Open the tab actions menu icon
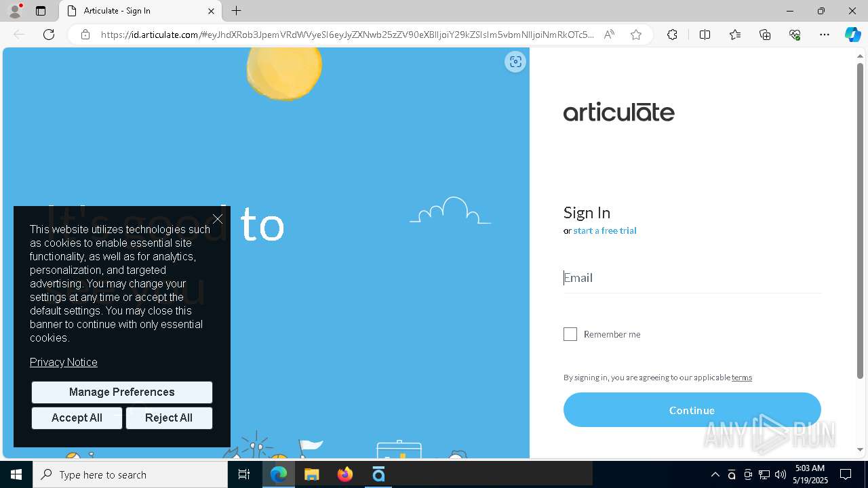The height and width of the screenshot is (488, 868). pyautogui.click(x=41, y=11)
